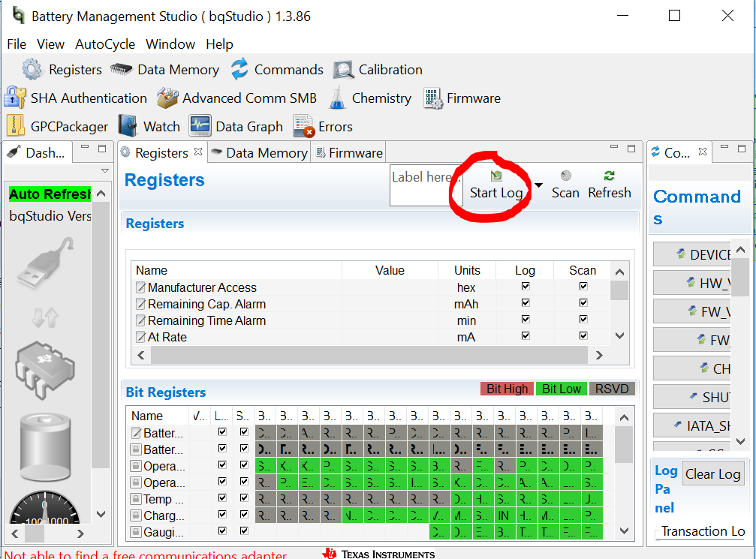Screen dimensions: 756x559
Task: Close the Registers tab with X icon
Action: [x=198, y=152]
